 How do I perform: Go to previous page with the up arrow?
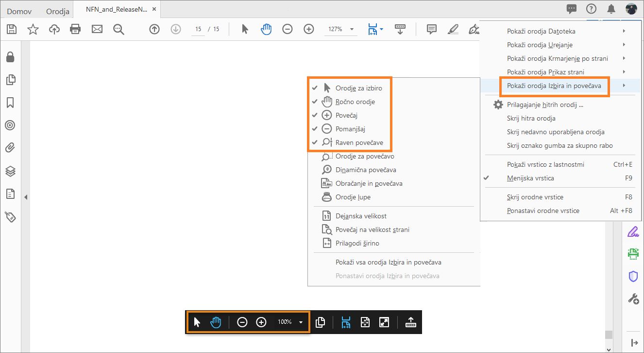154,29
